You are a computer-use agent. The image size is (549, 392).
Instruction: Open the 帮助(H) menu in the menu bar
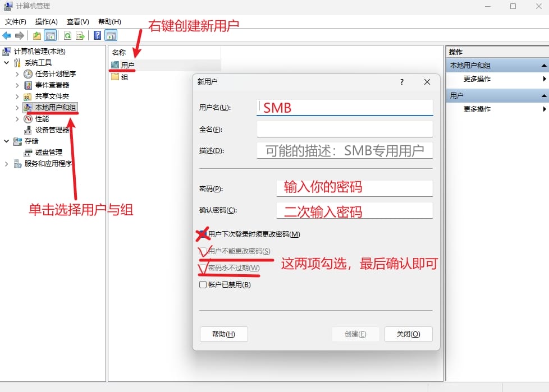pyautogui.click(x=109, y=22)
